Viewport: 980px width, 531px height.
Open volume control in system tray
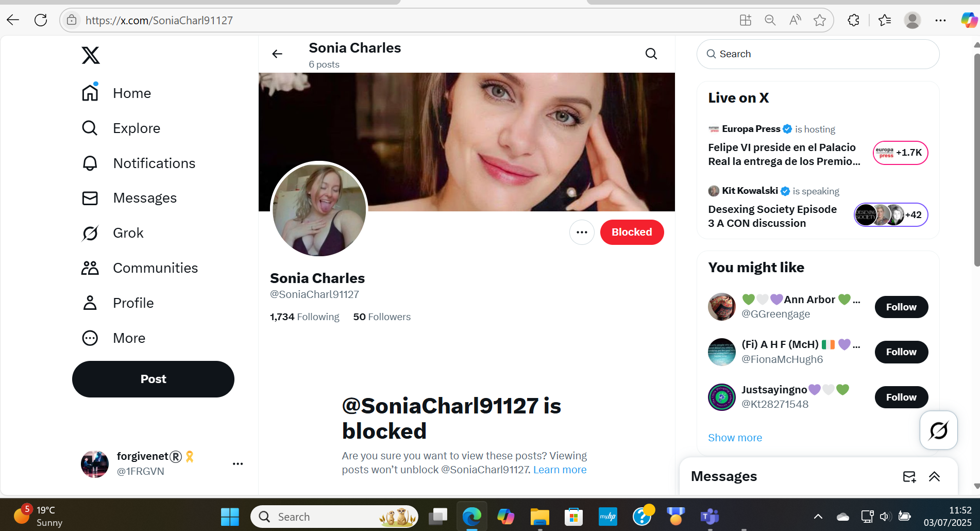pos(885,517)
